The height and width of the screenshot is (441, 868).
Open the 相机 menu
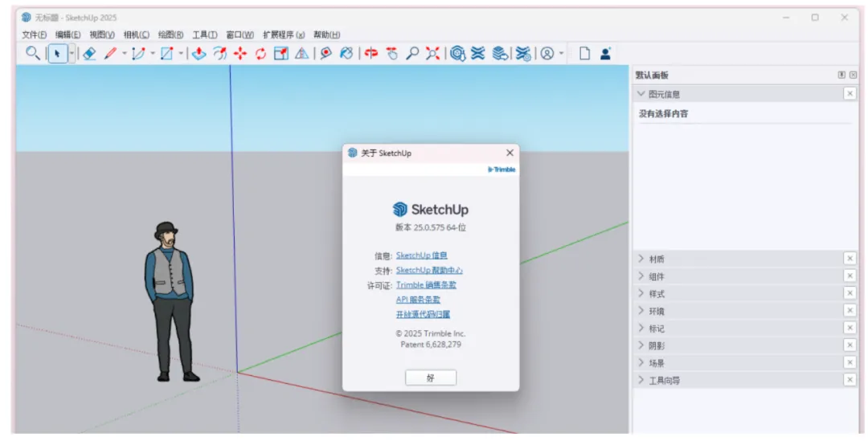point(136,35)
